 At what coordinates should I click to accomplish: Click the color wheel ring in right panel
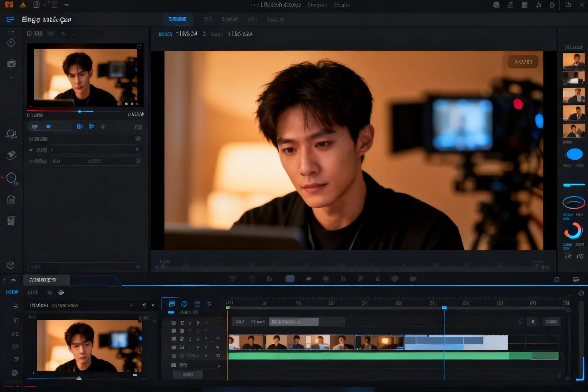point(573,231)
